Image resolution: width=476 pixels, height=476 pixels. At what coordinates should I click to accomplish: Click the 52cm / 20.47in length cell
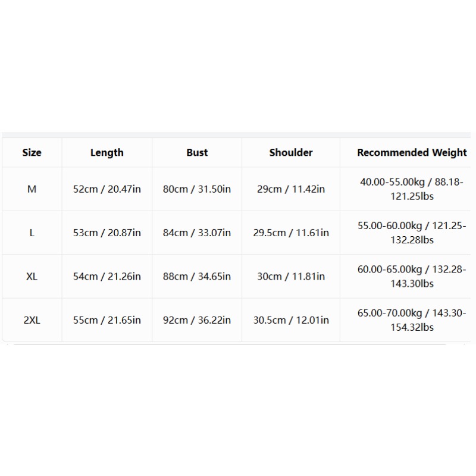[107, 189]
